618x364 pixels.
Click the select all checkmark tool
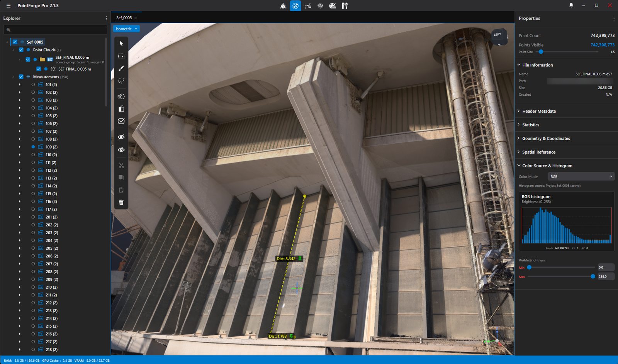(121, 121)
